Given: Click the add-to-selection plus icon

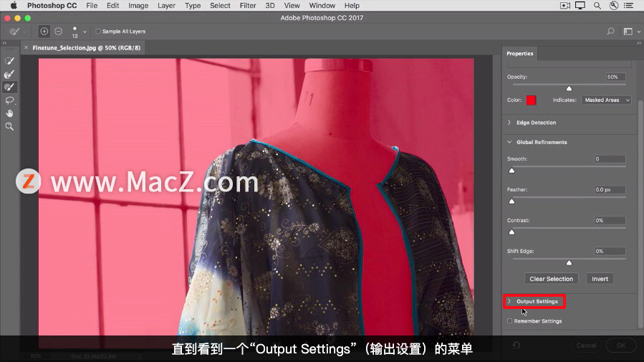Looking at the screenshot, I should point(44,32).
